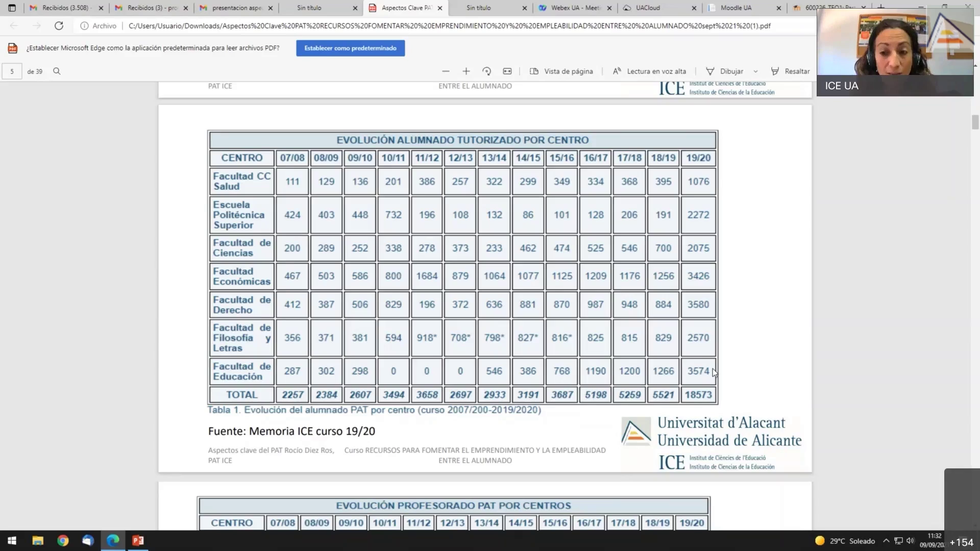Click Lectura en voz alta button
Viewport: 980px width, 551px height.
point(649,71)
